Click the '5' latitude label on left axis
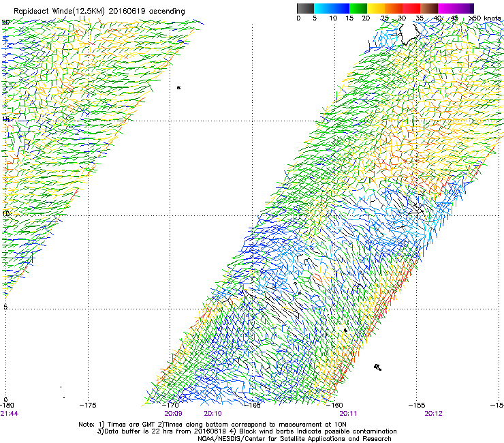 [x=5, y=307]
